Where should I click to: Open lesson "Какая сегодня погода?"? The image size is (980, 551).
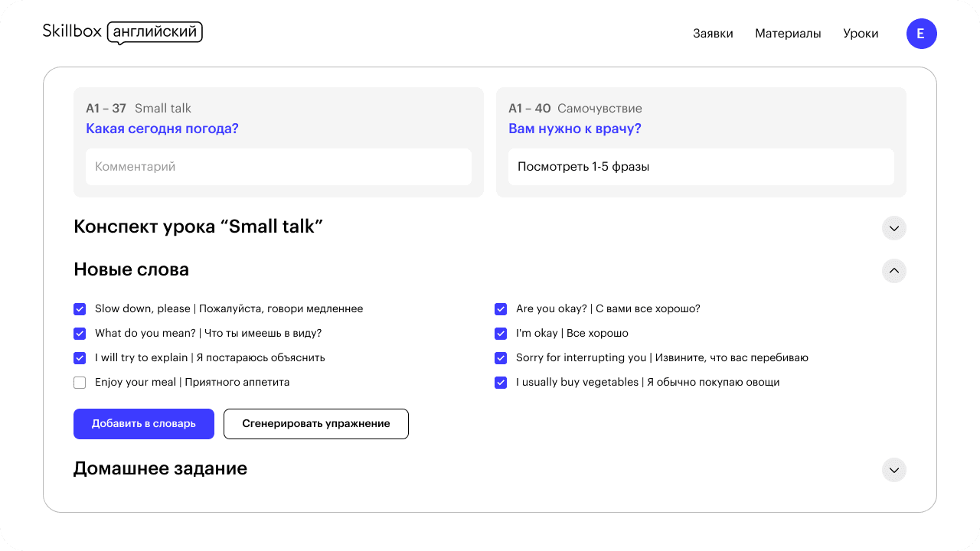click(162, 128)
